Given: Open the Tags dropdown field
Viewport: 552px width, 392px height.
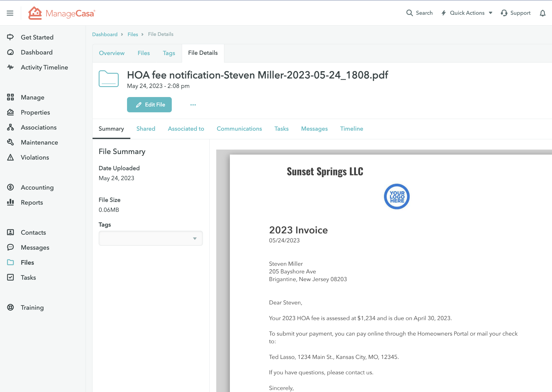Looking at the screenshot, I should coord(151,238).
